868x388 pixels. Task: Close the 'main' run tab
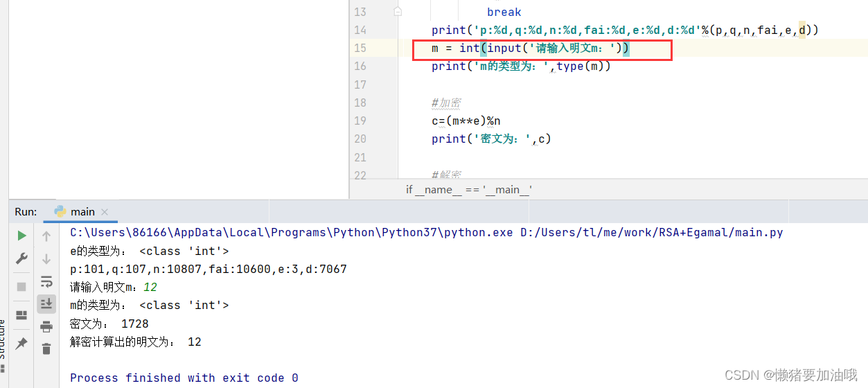click(105, 212)
